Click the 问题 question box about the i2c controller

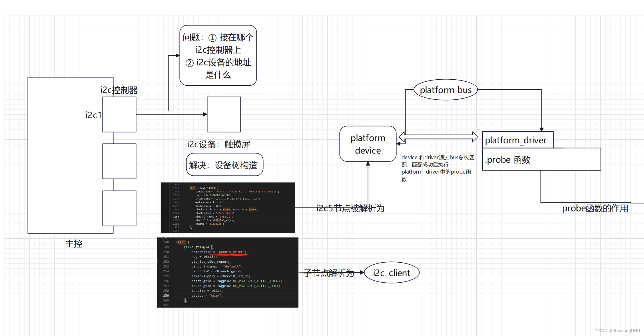point(218,55)
